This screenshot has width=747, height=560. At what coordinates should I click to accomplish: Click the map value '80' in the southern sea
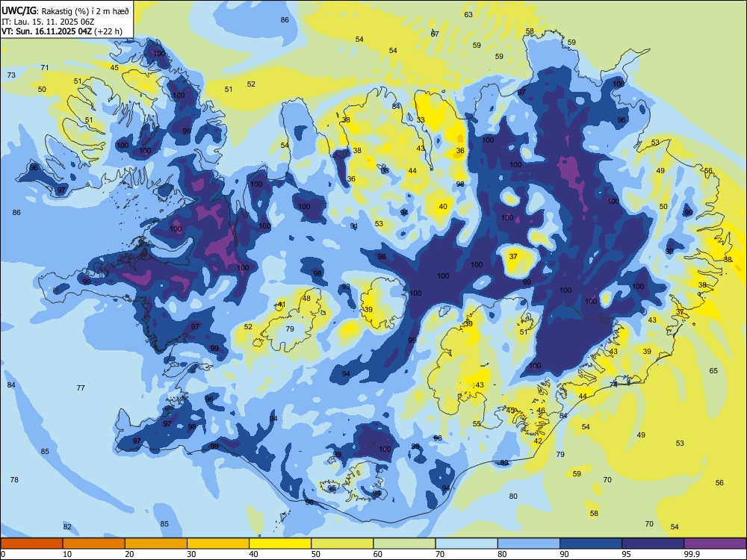(513, 496)
